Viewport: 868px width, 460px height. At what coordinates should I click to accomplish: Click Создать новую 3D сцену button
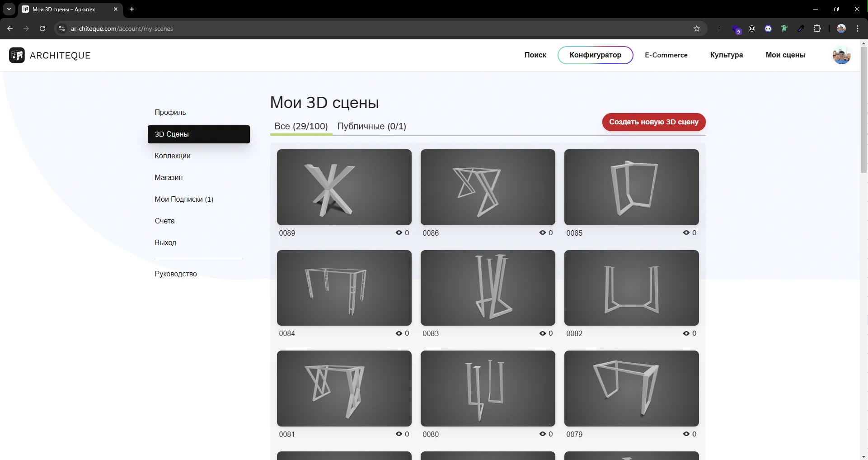coord(653,122)
